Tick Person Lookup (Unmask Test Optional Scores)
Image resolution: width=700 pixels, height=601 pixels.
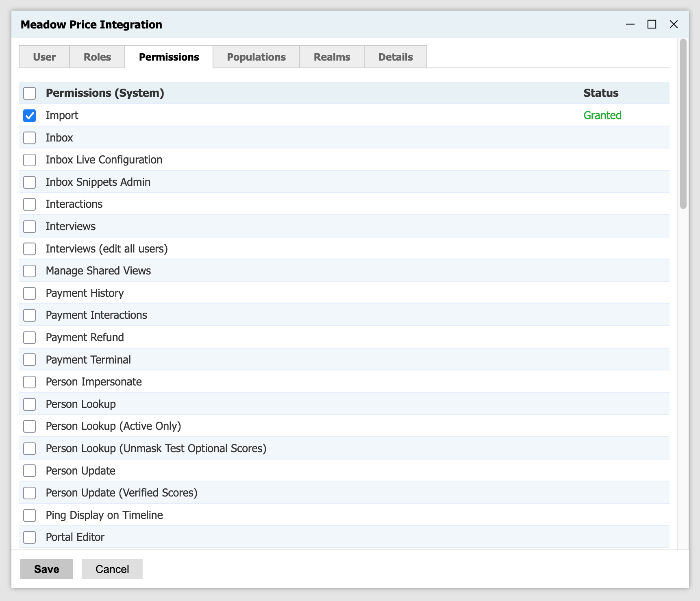29,449
